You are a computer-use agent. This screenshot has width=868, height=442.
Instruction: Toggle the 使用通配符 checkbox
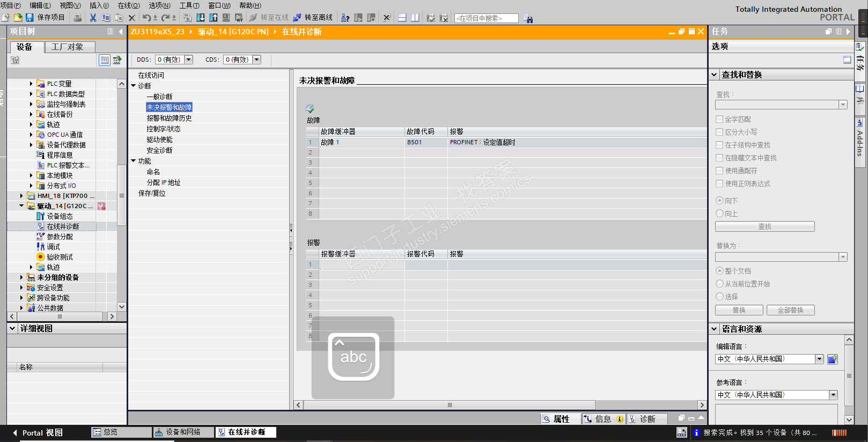pyautogui.click(x=720, y=171)
